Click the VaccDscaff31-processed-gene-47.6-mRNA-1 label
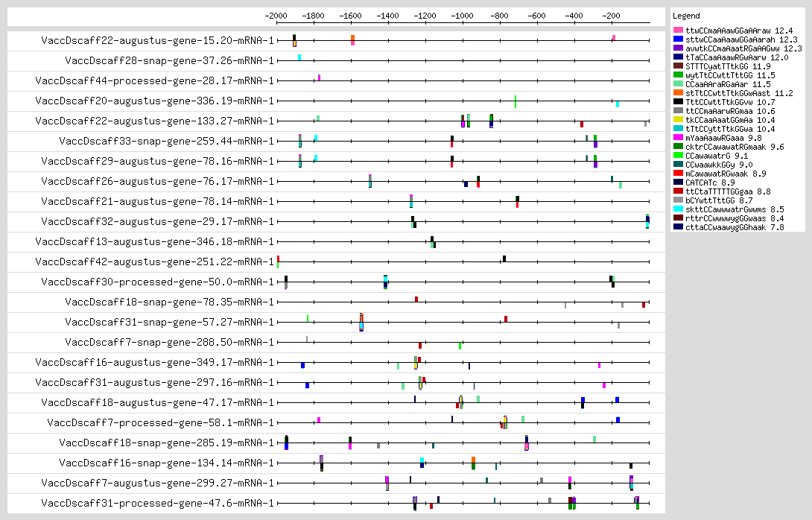This screenshot has height=520, width=812. pos(157,503)
